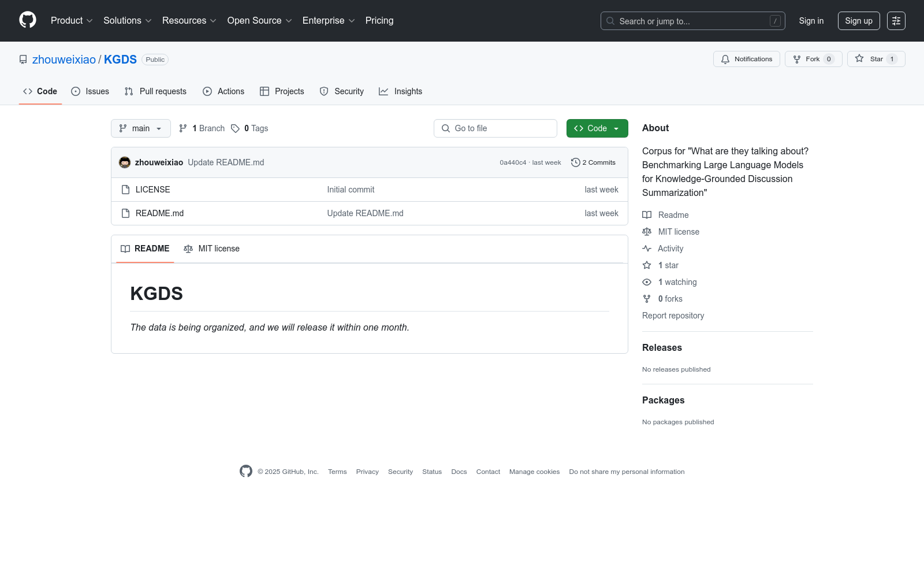The image size is (924, 578).
Task: Open the Initial commit message link
Action: point(351,190)
